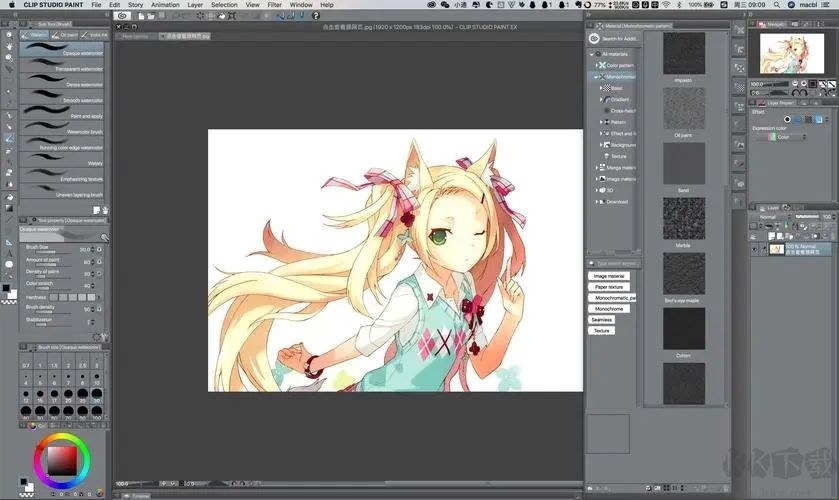Click the trash icon under brush list
The width and height of the screenshot is (839, 500).
105,210
